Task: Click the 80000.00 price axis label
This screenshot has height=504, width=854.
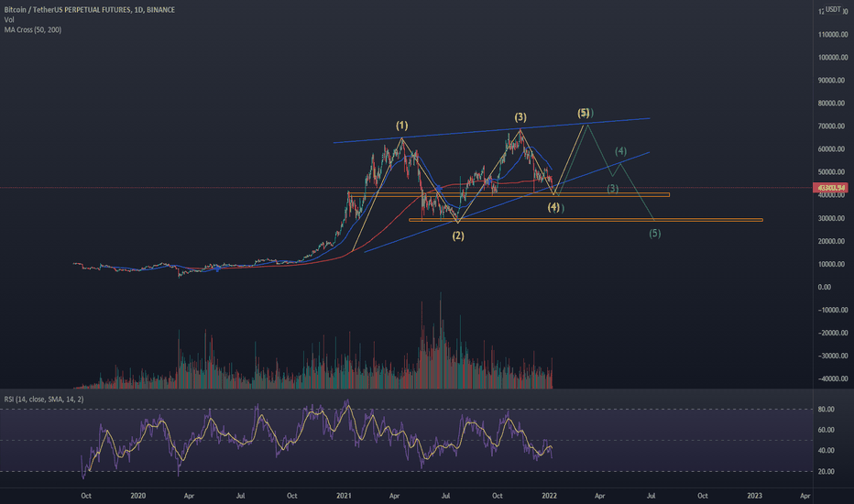Action: pyautogui.click(x=833, y=103)
